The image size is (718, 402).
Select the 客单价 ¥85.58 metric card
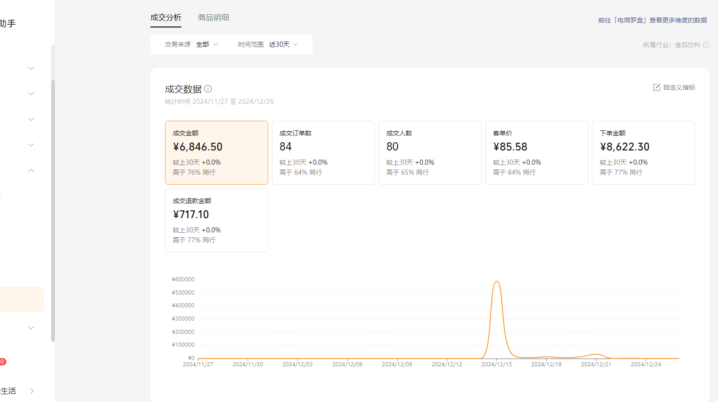(x=536, y=153)
